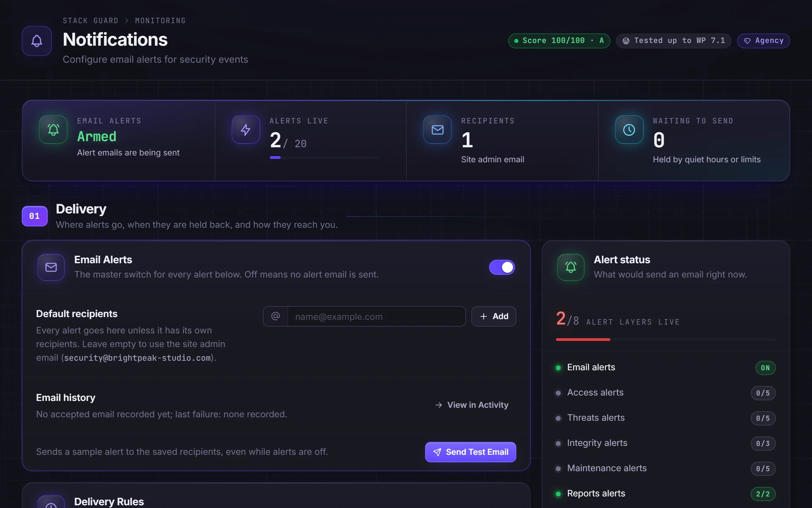Click the arrow icon next to View in Activity
Screen dimensions: 812x508
click(439, 405)
